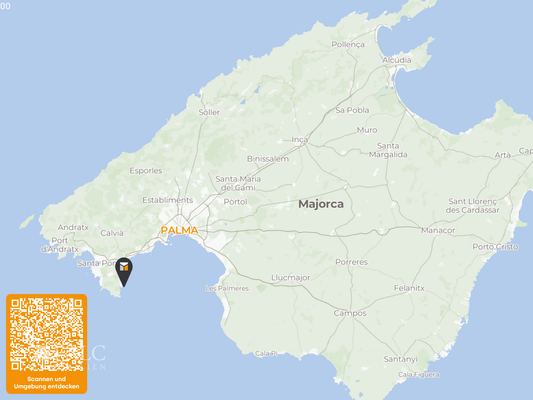This screenshot has width=533, height=400.
Task: Click the Artà town label
Action: 502,155
